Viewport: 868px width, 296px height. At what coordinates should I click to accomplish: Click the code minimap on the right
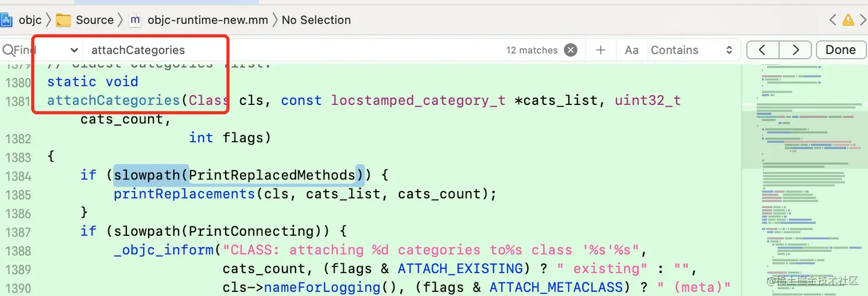[804, 179]
